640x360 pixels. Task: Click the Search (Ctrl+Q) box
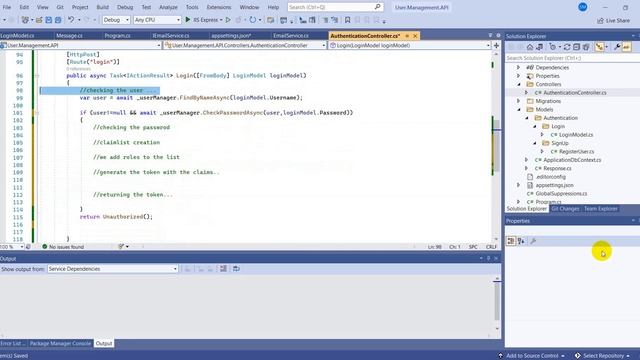[x=335, y=7]
